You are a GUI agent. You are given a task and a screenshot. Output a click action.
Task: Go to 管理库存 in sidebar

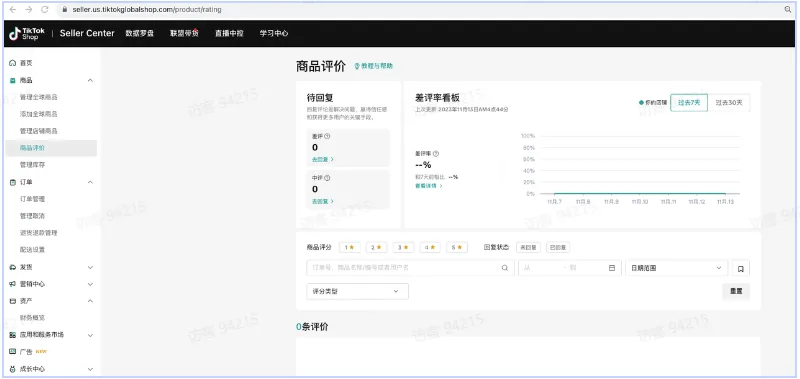(32, 165)
